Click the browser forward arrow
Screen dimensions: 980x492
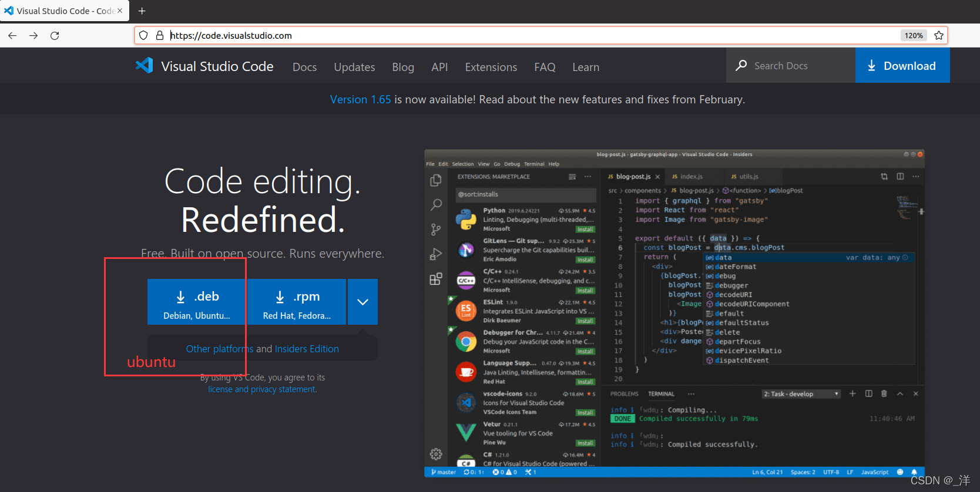[x=33, y=35]
